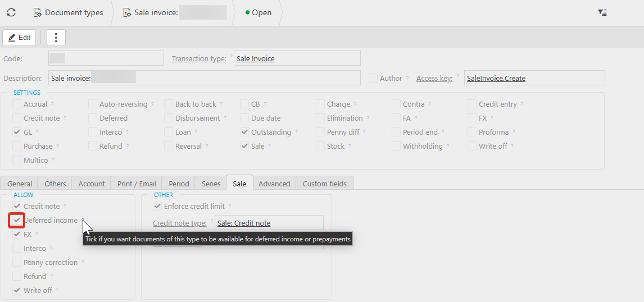Select the Sale tab
644x302 pixels.
pos(239,184)
